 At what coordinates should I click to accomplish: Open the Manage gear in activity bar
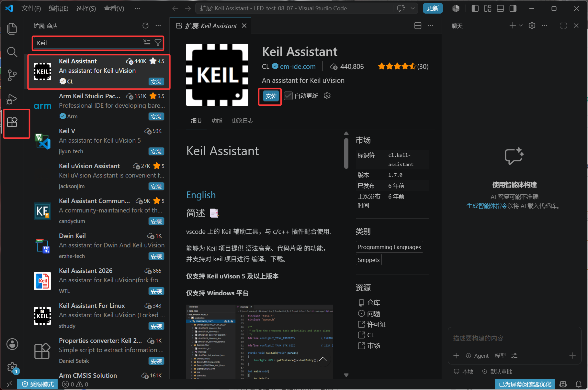click(12, 367)
